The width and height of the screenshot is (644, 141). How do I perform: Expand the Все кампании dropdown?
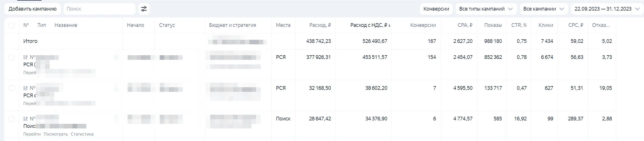544,9
